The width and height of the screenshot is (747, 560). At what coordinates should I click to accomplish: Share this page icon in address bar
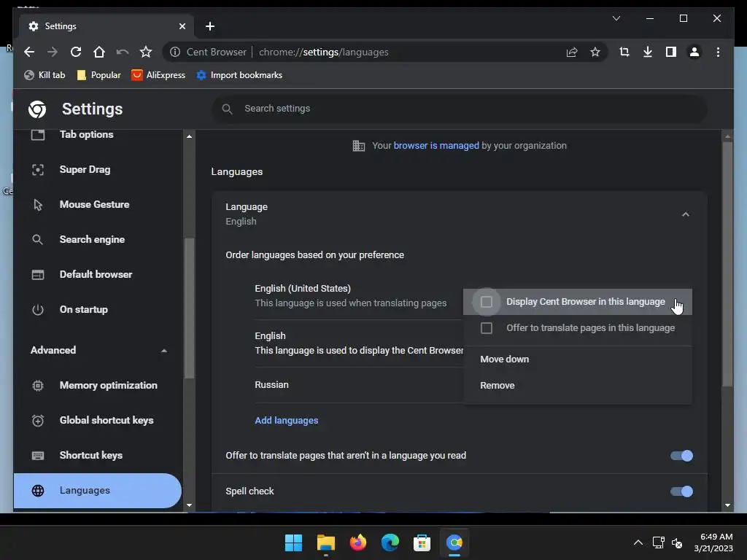coord(572,52)
